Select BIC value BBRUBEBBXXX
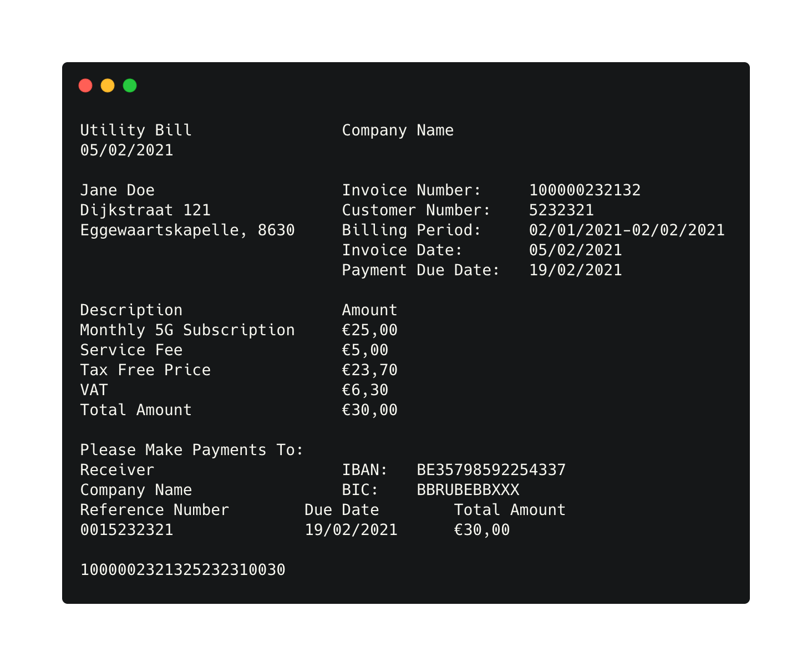Image resolution: width=812 pixels, height=666 pixels. [x=468, y=490]
